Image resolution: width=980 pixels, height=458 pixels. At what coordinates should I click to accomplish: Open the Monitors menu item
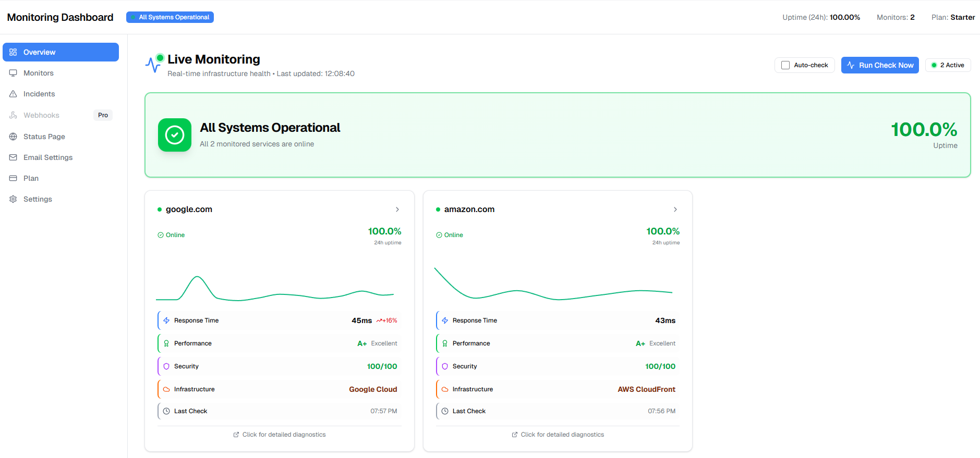point(39,73)
